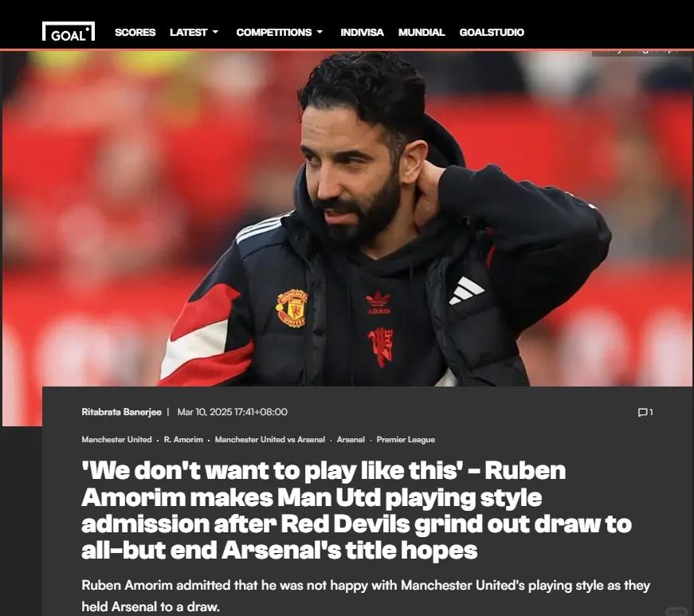Expand the LATEST dropdown arrow
The image size is (694, 616).
(x=216, y=33)
